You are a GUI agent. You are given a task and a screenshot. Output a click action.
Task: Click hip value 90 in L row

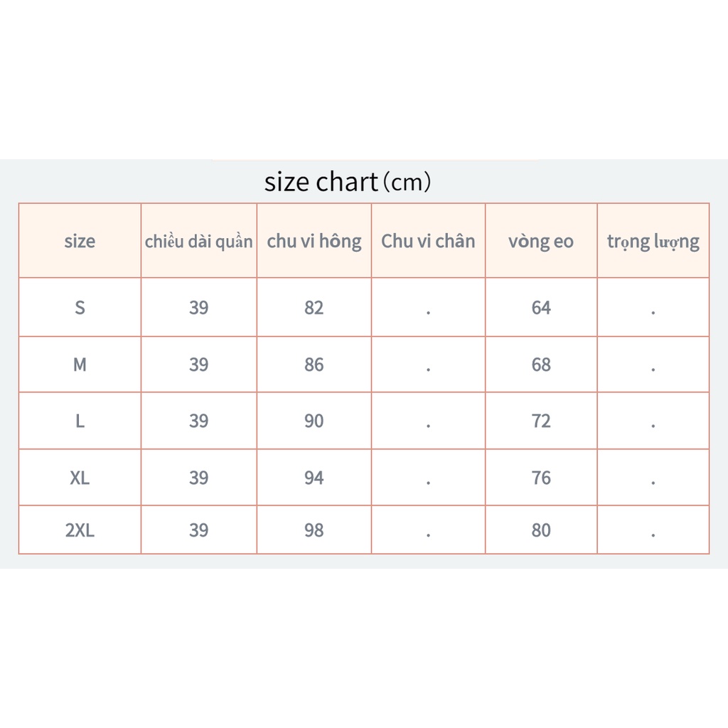(314, 421)
